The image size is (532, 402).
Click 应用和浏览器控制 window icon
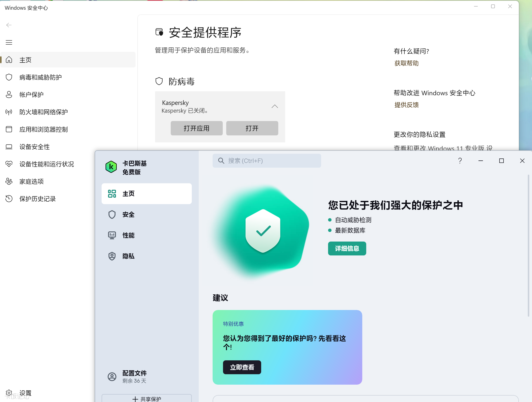[9, 129]
